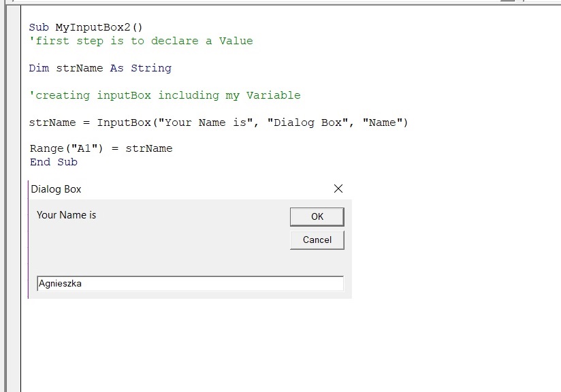Viewport: 561px width, 392px height.
Task: Click the "Dialog Box" string argument in code
Action: pos(307,122)
